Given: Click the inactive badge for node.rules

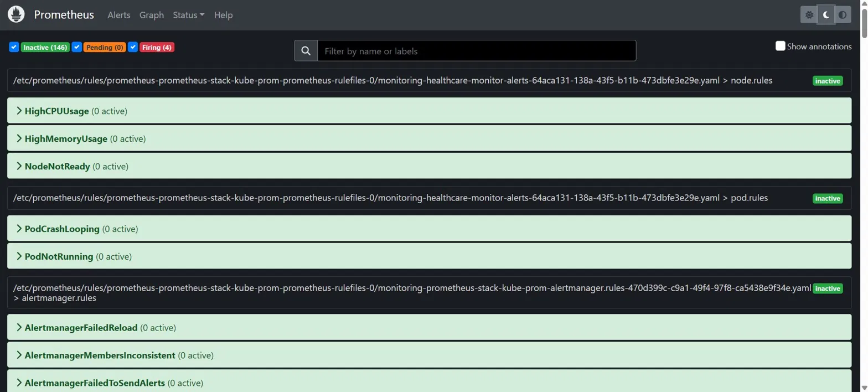Looking at the screenshot, I should [828, 81].
